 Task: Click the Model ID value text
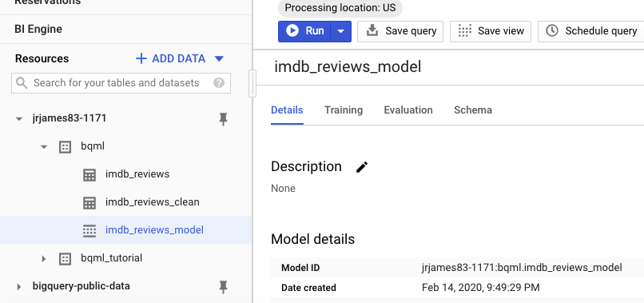522,268
